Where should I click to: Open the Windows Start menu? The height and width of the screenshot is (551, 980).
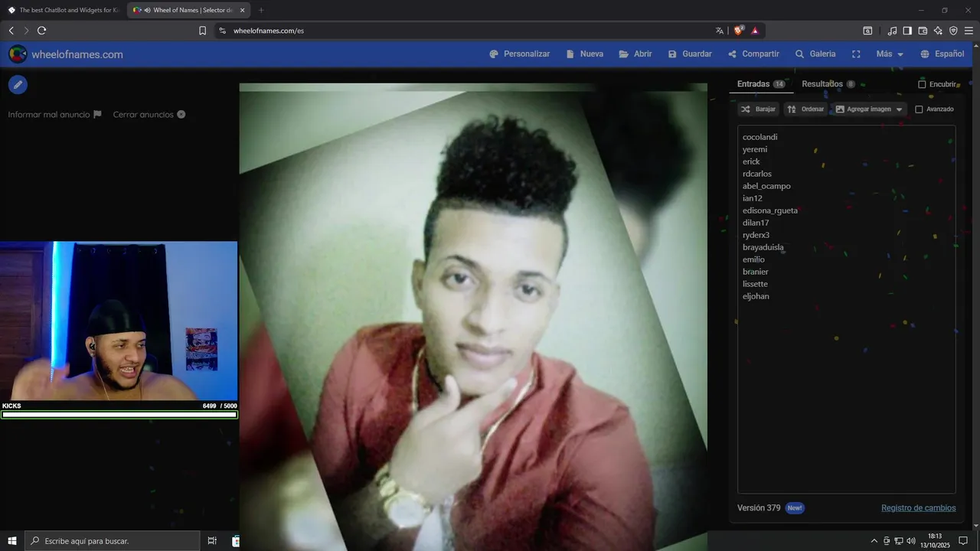pos(12,541)
